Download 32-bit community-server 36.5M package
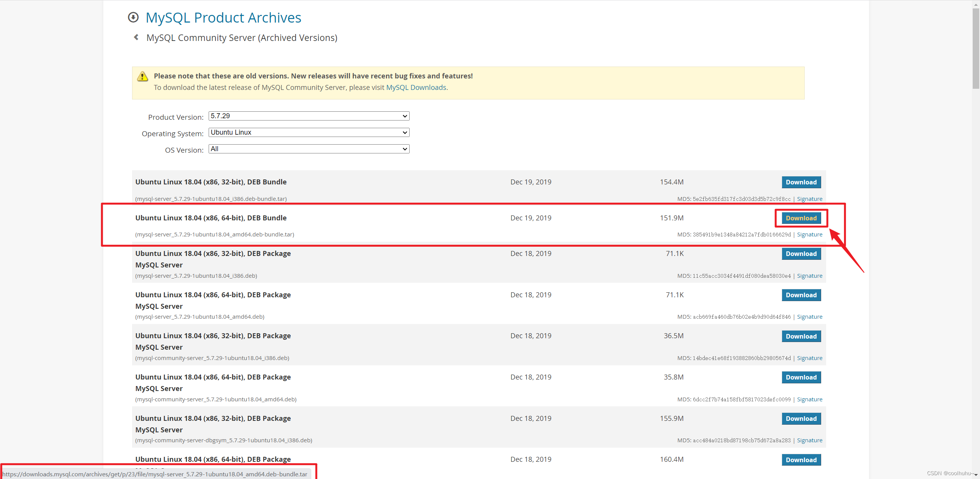Viewport: 980px width, 479px height. pyautogui.click(x=801, y=337)
